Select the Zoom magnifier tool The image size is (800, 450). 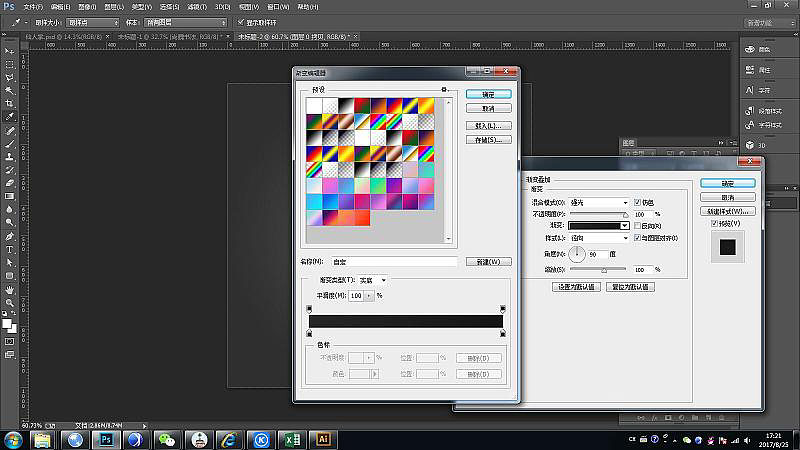(x=10, y=304)
